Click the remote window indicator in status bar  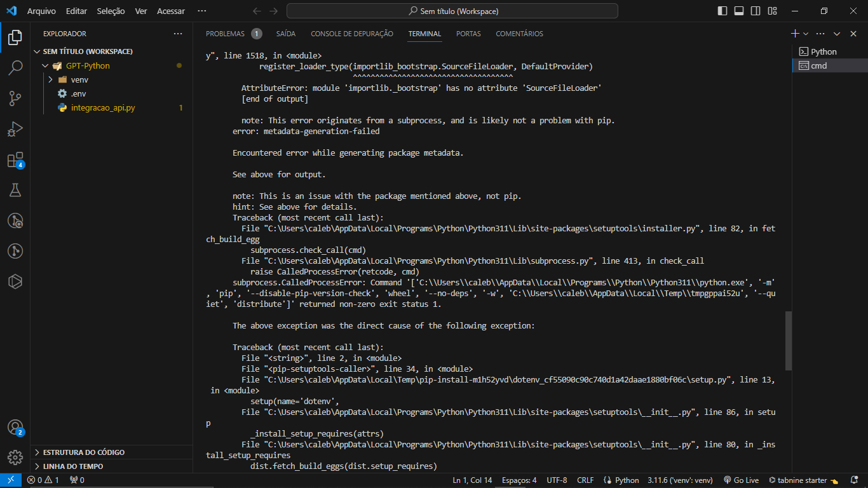pos(10,480)
